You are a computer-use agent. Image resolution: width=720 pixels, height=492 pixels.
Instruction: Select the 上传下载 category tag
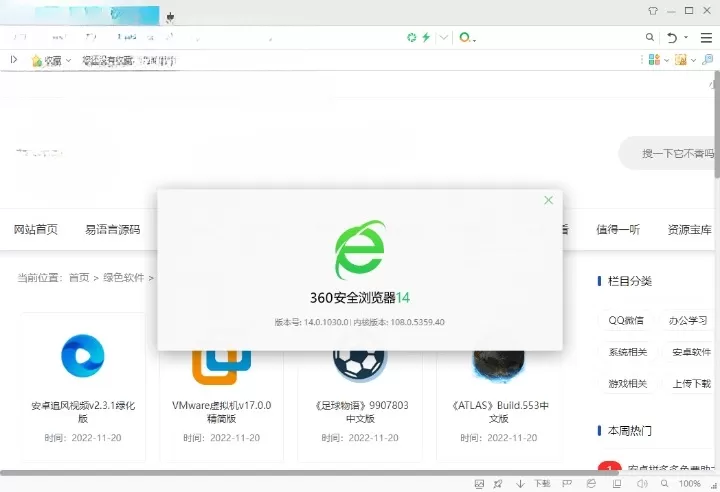(691, 384)
